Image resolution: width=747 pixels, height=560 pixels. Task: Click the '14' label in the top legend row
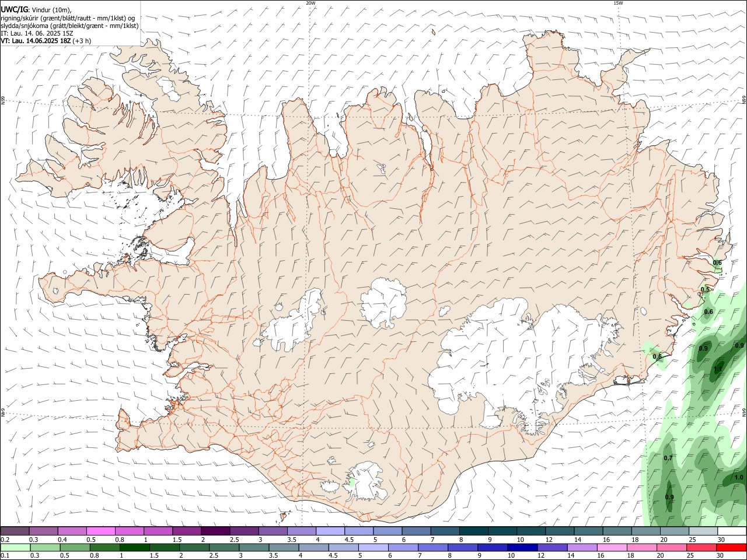pyautogui.click(x=577, y=540)
